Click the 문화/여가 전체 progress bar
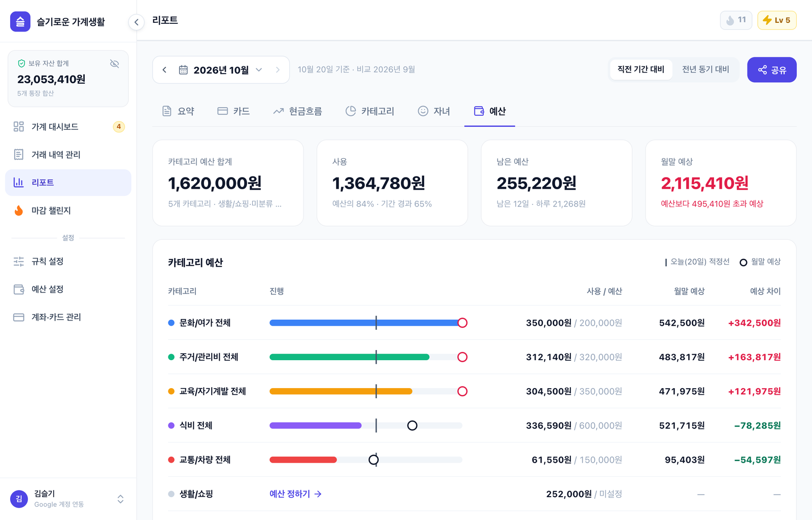This screenshot has width=812, height=520. [366, 323]
